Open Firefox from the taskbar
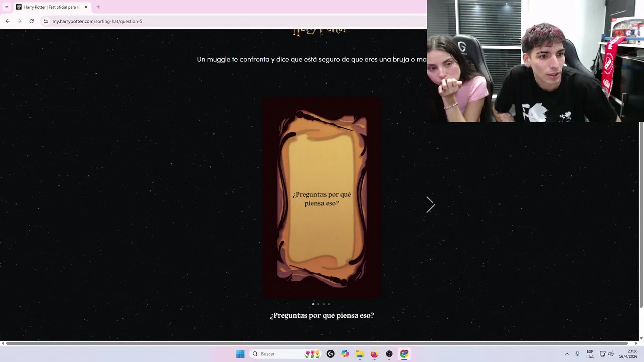The width and height of the screenshot is (644, 362). tap(374, 354)
